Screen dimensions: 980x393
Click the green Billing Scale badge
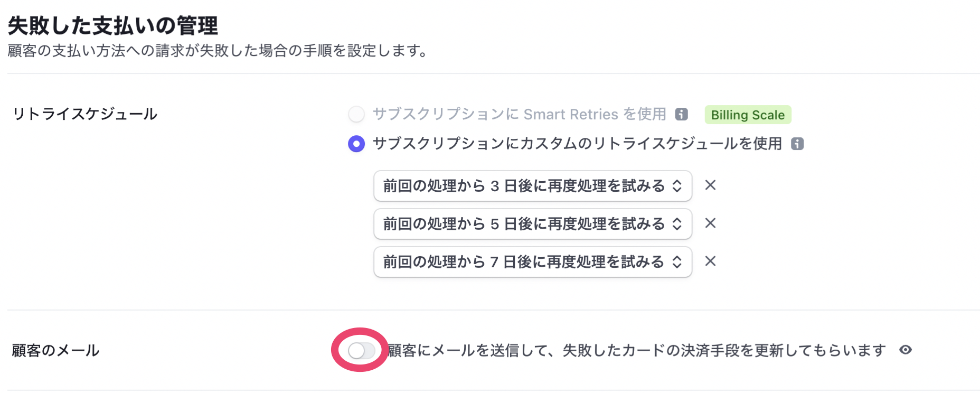(747, 115)
